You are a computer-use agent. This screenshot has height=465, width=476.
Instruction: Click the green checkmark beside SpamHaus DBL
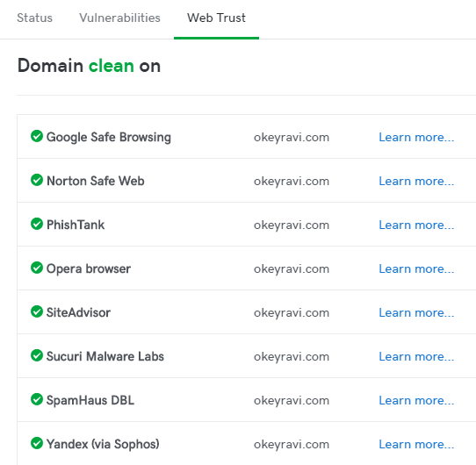(x=37, y=399)
